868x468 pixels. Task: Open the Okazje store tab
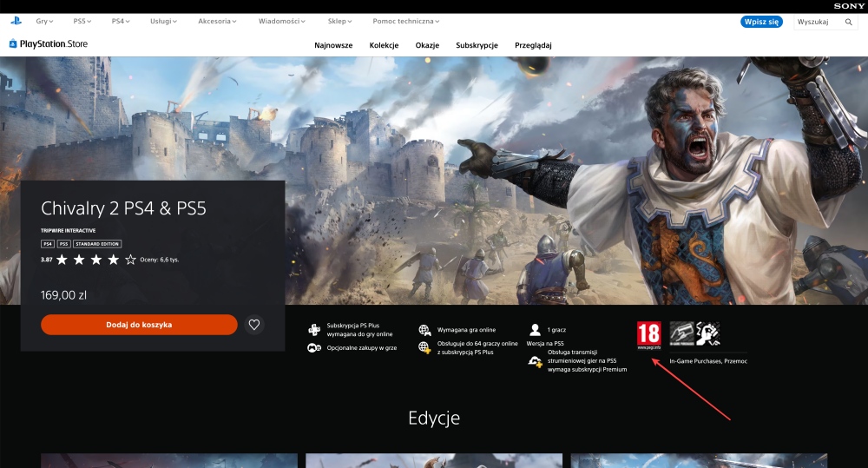click(x=427, y=45)
